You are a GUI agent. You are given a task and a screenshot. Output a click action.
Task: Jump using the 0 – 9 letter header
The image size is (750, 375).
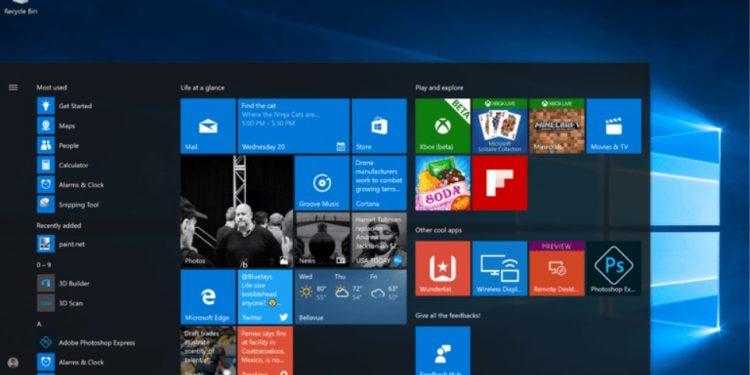[44, 265]
